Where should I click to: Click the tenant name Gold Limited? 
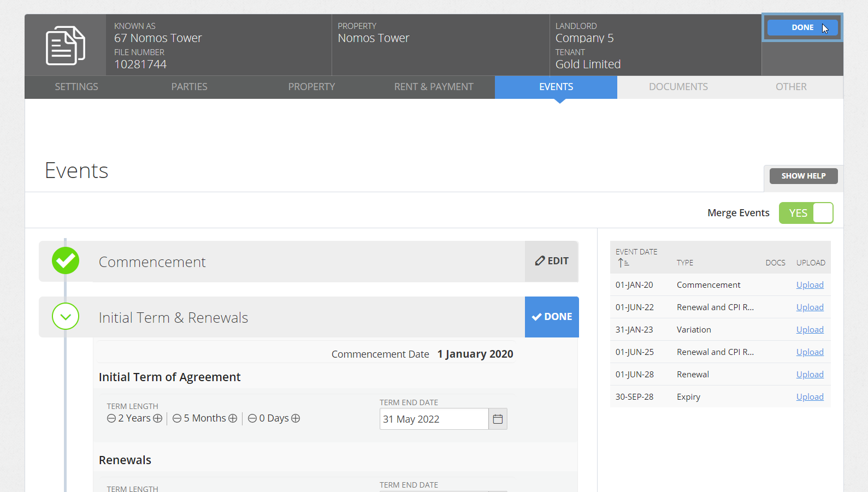pyautogui.click(x=588, y=64)
